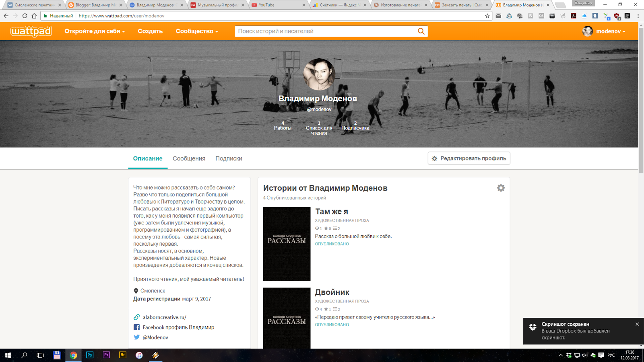Switch to the Сообщения tab

(x=189, y=158)
